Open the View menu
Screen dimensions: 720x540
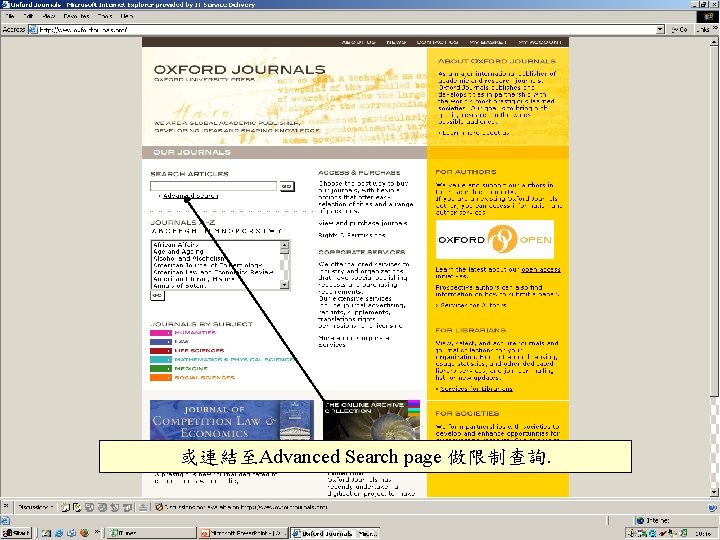pos(49,16)
